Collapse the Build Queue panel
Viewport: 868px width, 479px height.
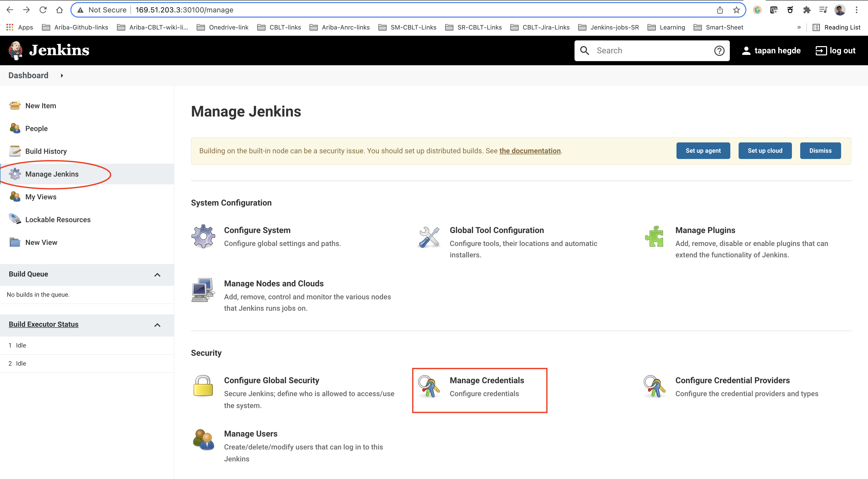[x=157, y=275]
